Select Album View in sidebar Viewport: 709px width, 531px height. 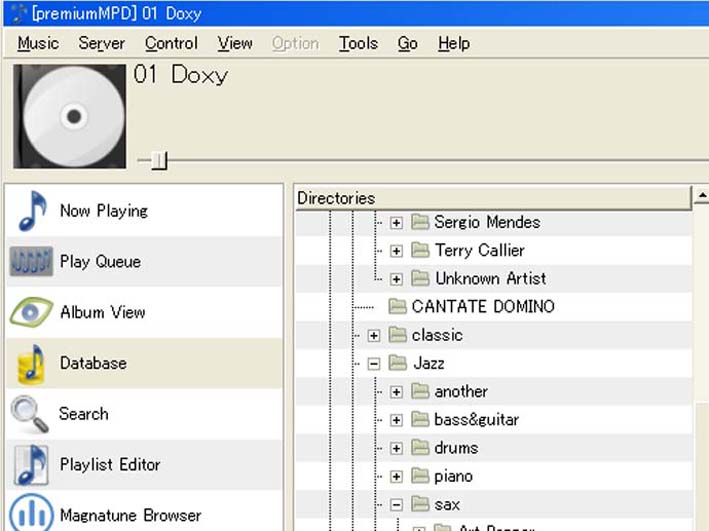144,312
